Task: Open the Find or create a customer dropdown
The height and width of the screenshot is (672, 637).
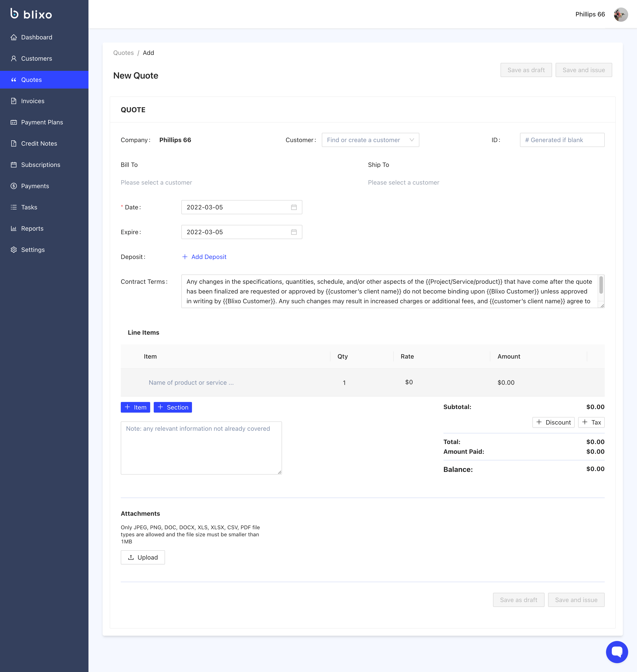Action: click(370, 140)
